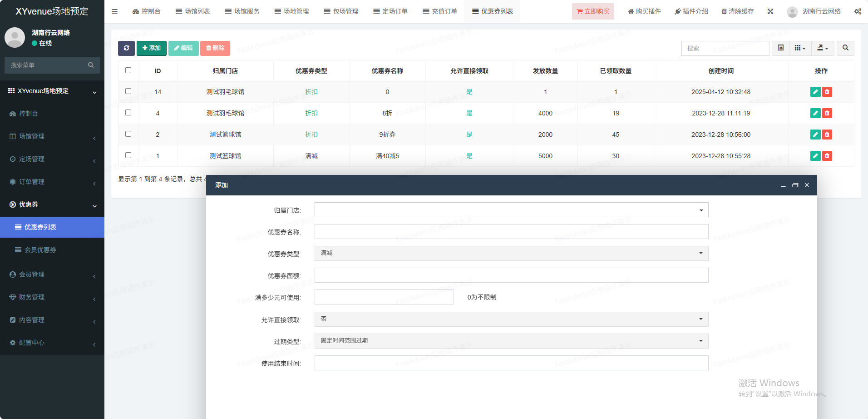
Task: Open the 归属门店 dropdown in the add form
Action: pyautogui.click(x=511, y=210)
